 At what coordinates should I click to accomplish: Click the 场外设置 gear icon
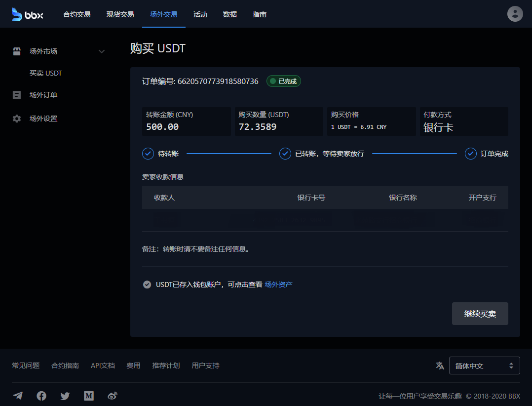click(x=17, y=119)
